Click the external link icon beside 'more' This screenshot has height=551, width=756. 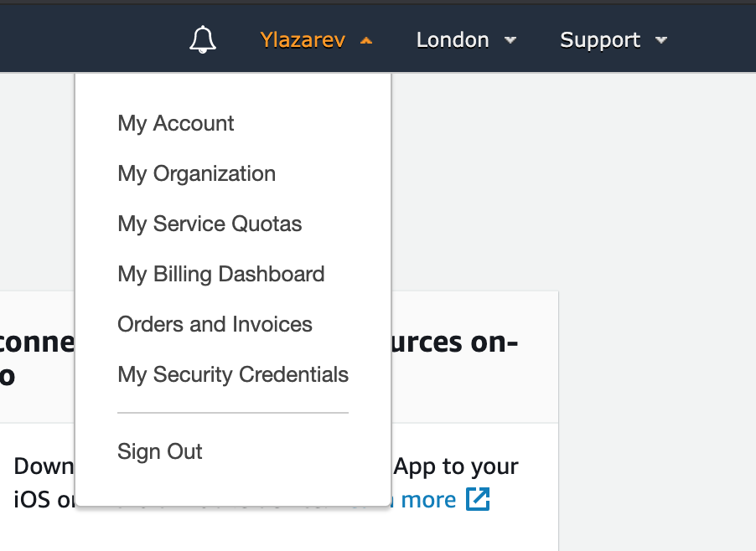point(478,499)
